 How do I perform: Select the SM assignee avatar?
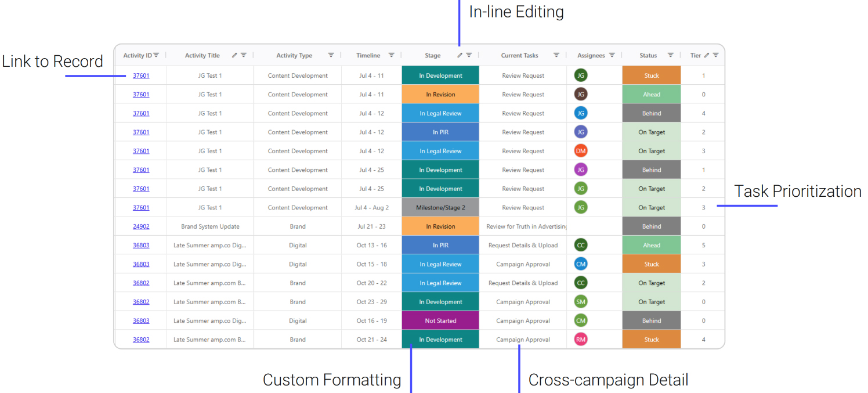pos(581,302)
